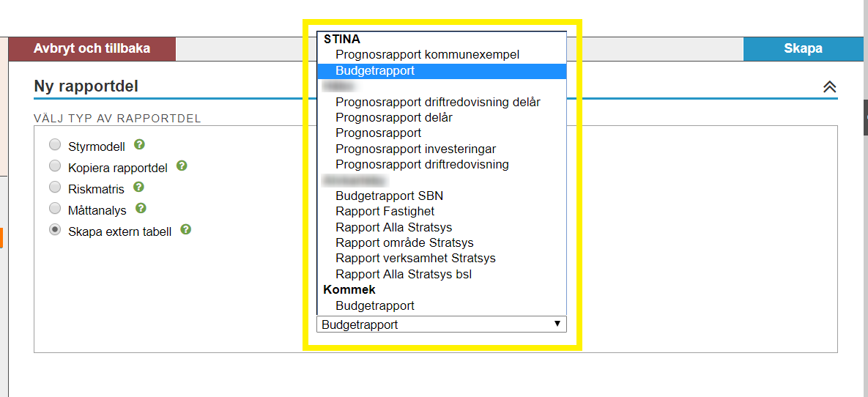
Task: Show help for Måttanalys option
Action: pos(141,208)
